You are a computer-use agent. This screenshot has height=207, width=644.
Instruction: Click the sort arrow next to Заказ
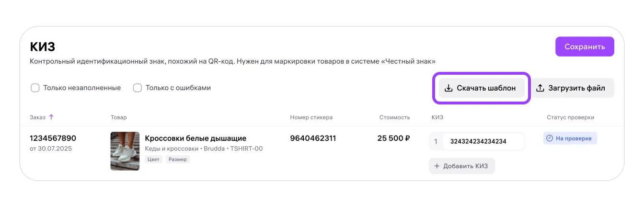click(x=51, y=117)
